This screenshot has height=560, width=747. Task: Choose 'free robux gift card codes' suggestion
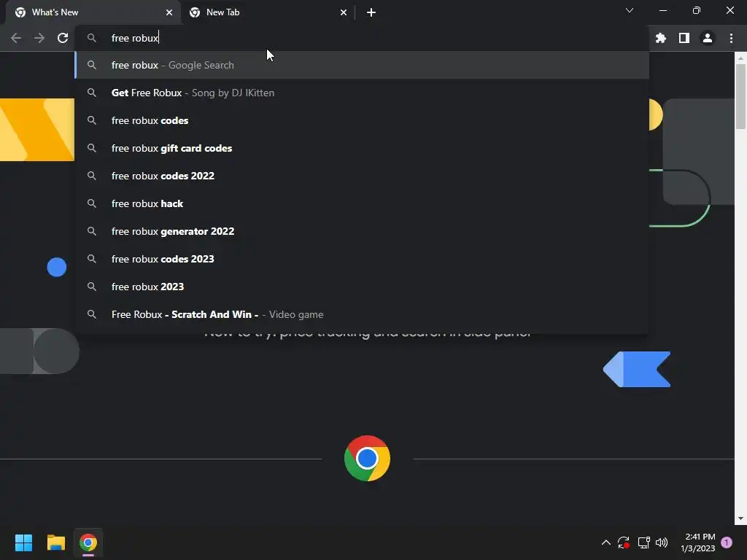click(x=362, y=148)
